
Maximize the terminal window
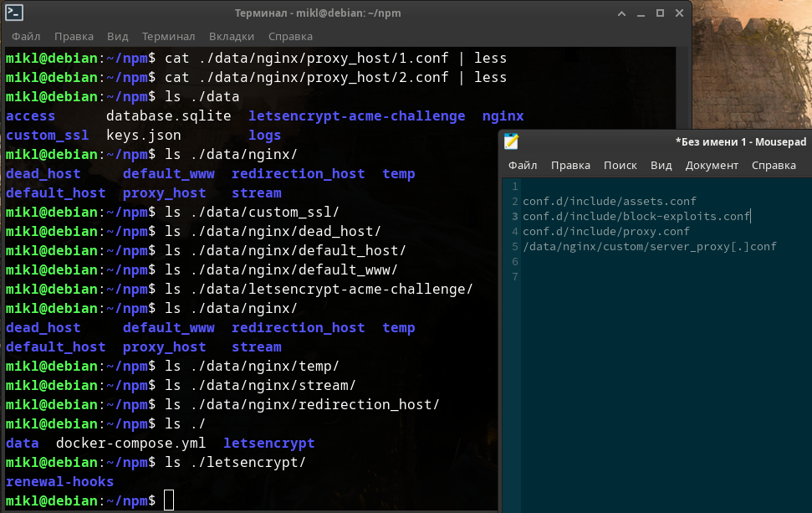659,13
